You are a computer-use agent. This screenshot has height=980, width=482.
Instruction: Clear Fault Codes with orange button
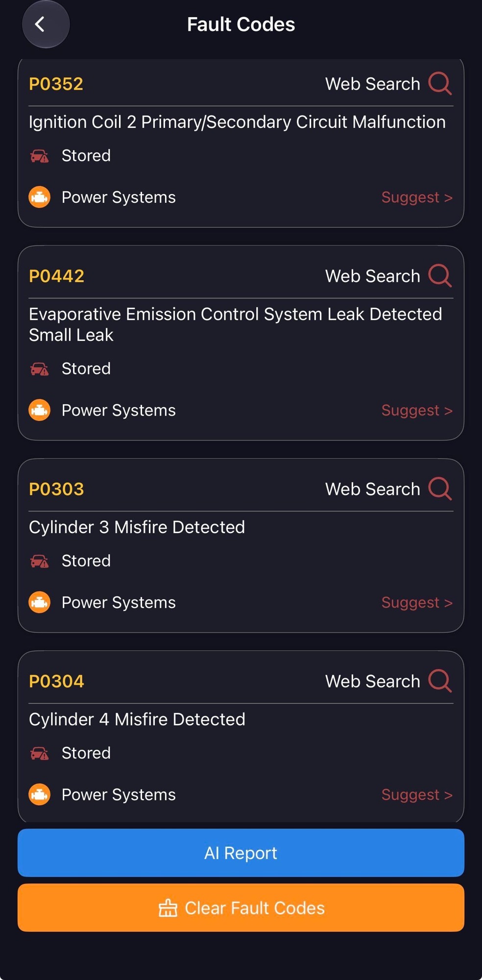[x=241, y=907]
